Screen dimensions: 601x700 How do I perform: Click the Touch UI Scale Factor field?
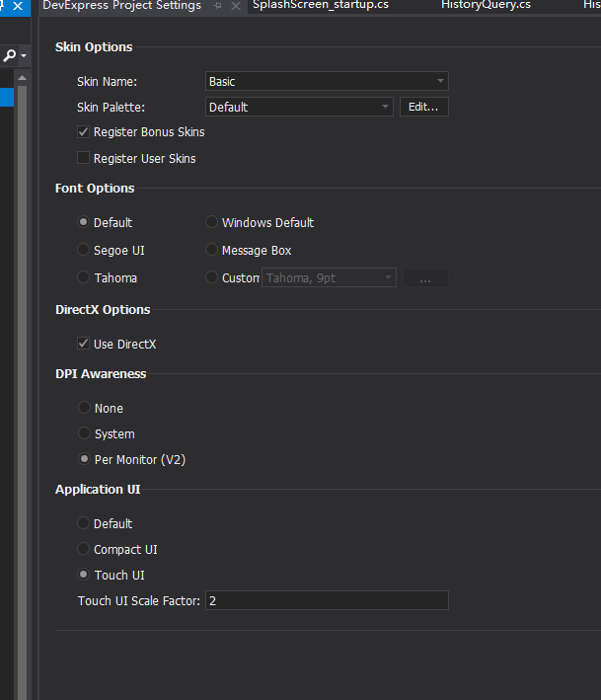(327, 600)
